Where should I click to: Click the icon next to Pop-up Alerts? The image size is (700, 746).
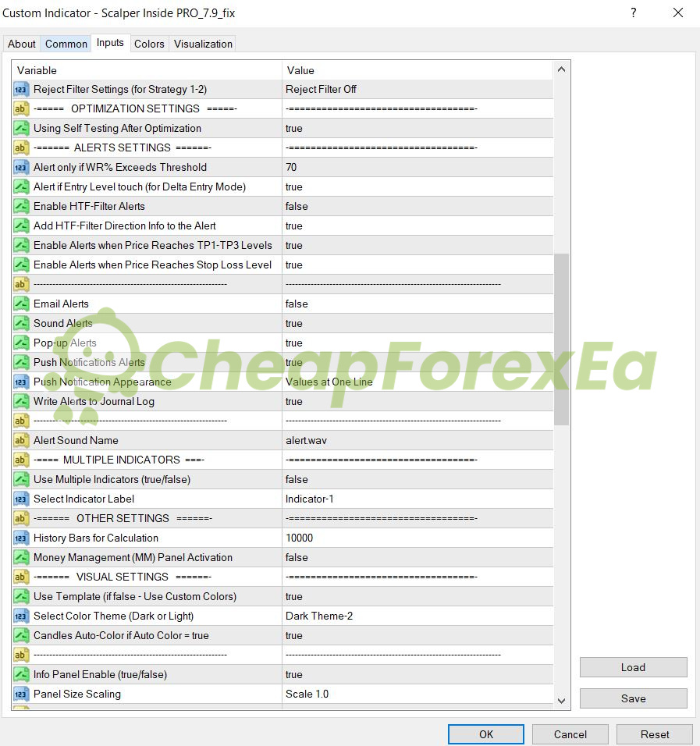(20, 343)
